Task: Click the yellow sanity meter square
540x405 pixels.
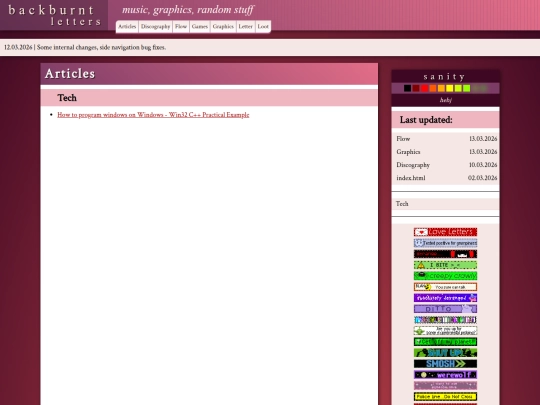Action: pos(450,88)
